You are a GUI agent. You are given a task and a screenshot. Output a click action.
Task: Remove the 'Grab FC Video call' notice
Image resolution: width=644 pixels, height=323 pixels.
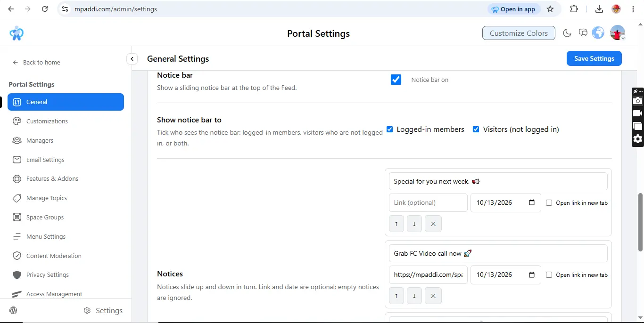click(433, 296)
